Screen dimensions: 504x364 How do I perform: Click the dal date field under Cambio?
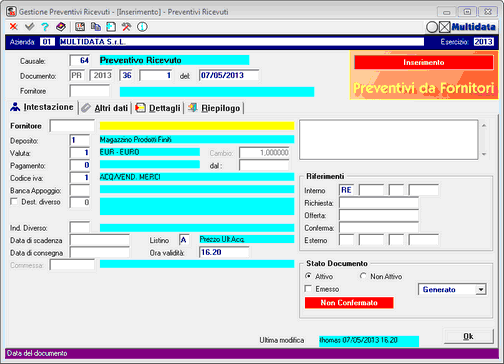point(264,165)
